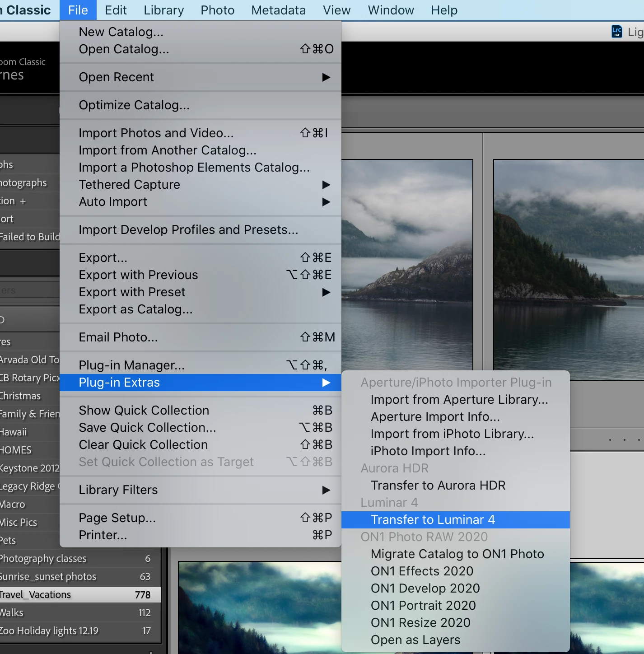
Task: Open the Edit menu
Action: pyautogui.click(x=116, y=10)
